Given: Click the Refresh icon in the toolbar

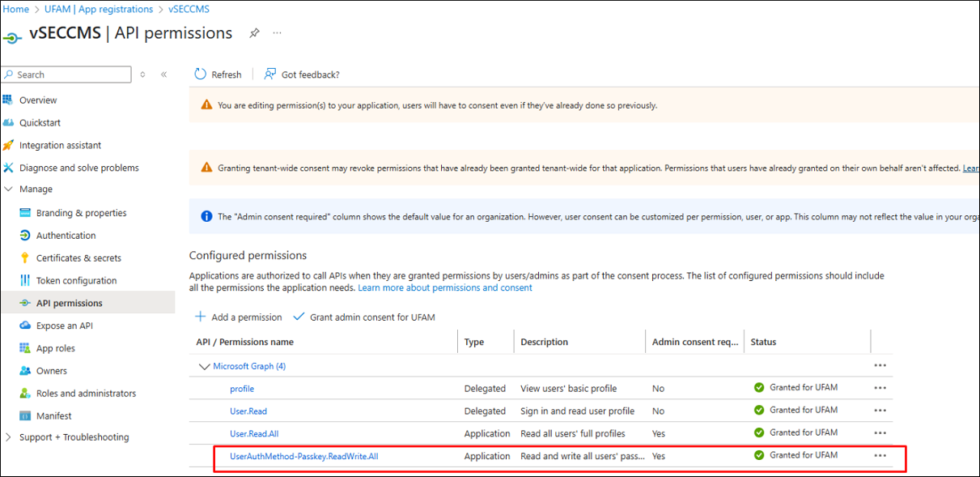Looking at the screenshot, I should tap(201, 74).
